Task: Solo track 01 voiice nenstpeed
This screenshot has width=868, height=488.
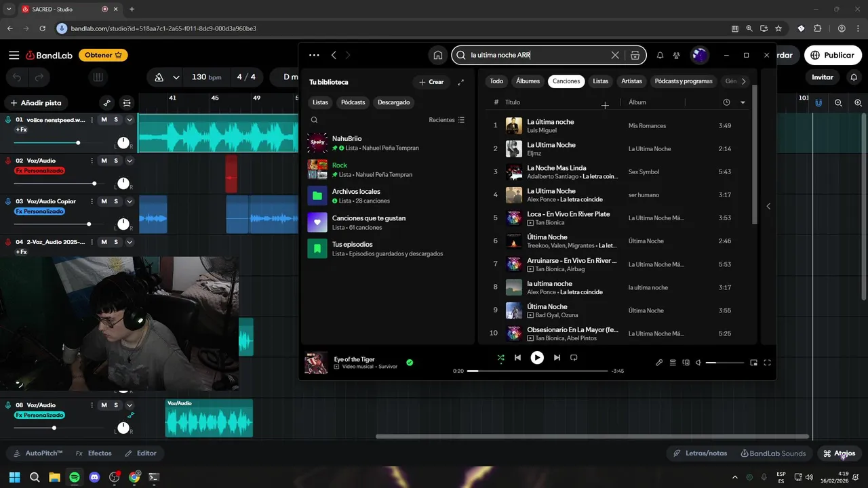Action: pos(116,120)
